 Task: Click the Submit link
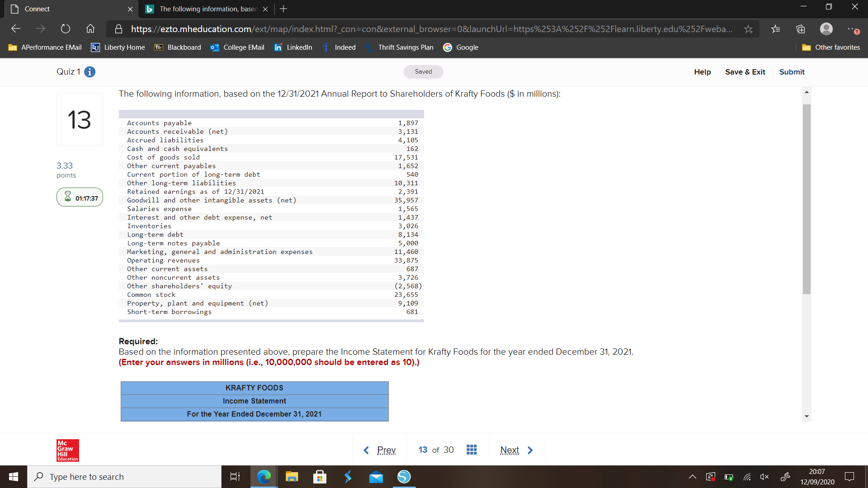pyautogui.click(x=792, y=72)
